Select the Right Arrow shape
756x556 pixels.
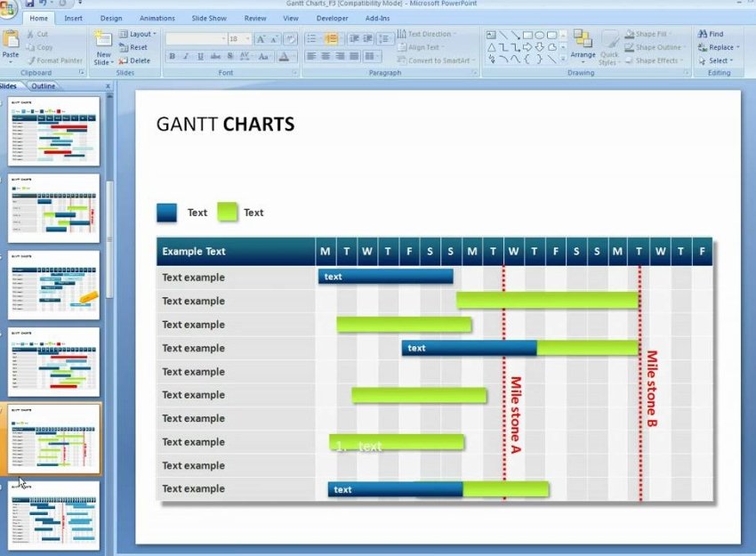coord(527,47)
